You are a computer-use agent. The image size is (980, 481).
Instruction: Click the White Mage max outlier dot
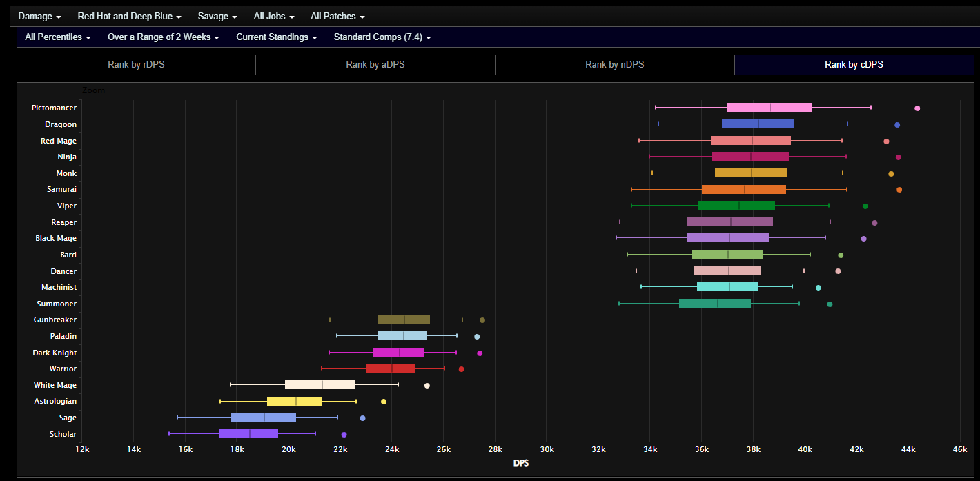click(x=427, y=386)
